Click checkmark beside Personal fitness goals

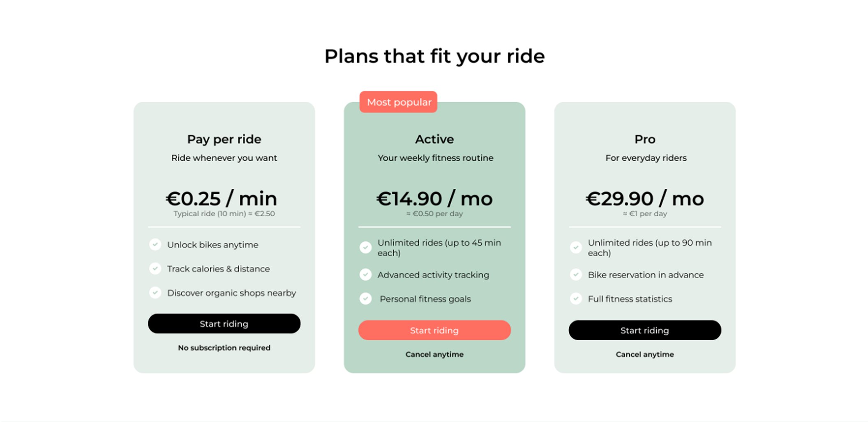(x=365, y=299)
